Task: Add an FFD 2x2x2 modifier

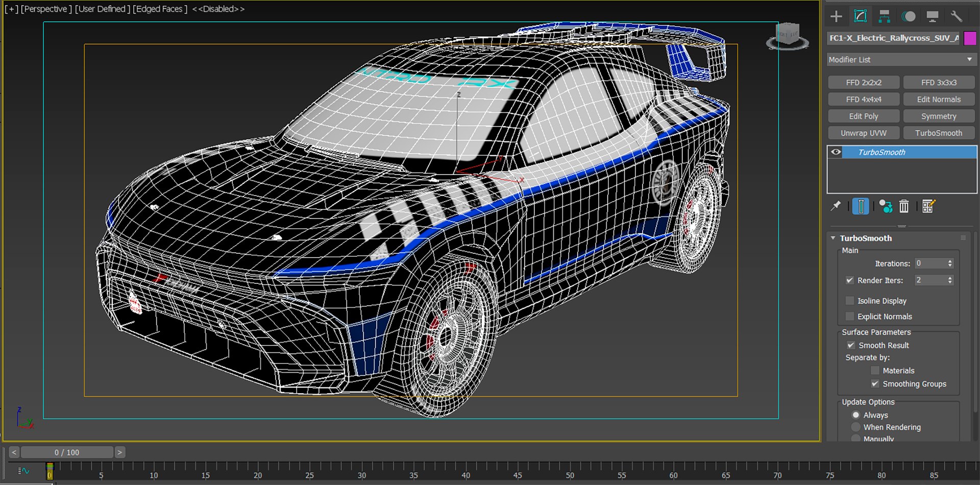Action: [x=864, y=82]
